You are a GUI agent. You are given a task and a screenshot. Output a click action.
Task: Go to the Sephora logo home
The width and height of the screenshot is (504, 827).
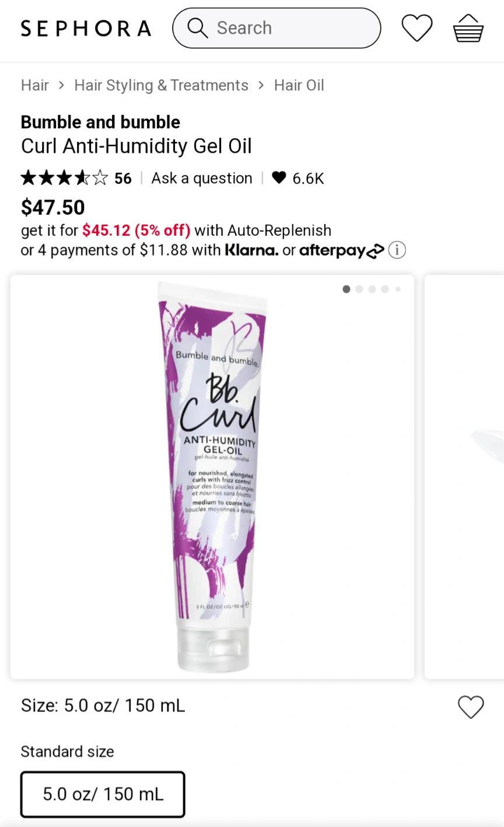86,28
